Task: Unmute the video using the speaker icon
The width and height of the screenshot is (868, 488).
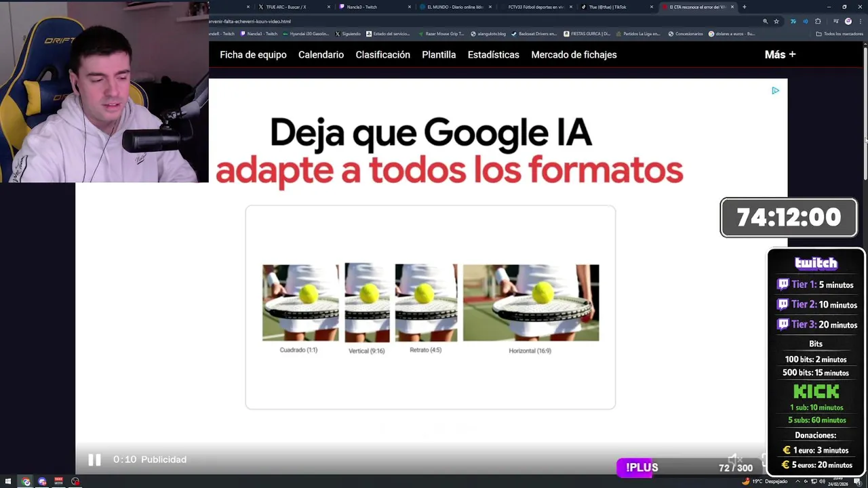Action: tap(735, 460)
